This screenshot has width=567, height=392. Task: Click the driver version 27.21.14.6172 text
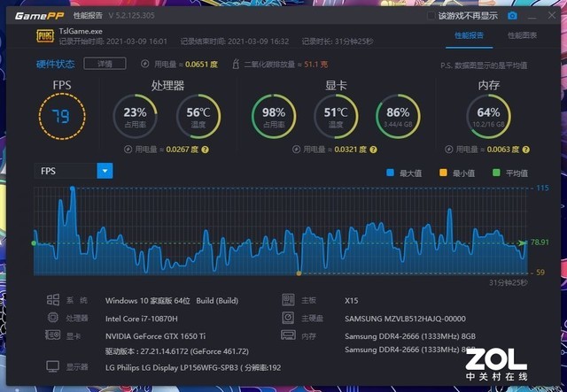coord(177,351)
